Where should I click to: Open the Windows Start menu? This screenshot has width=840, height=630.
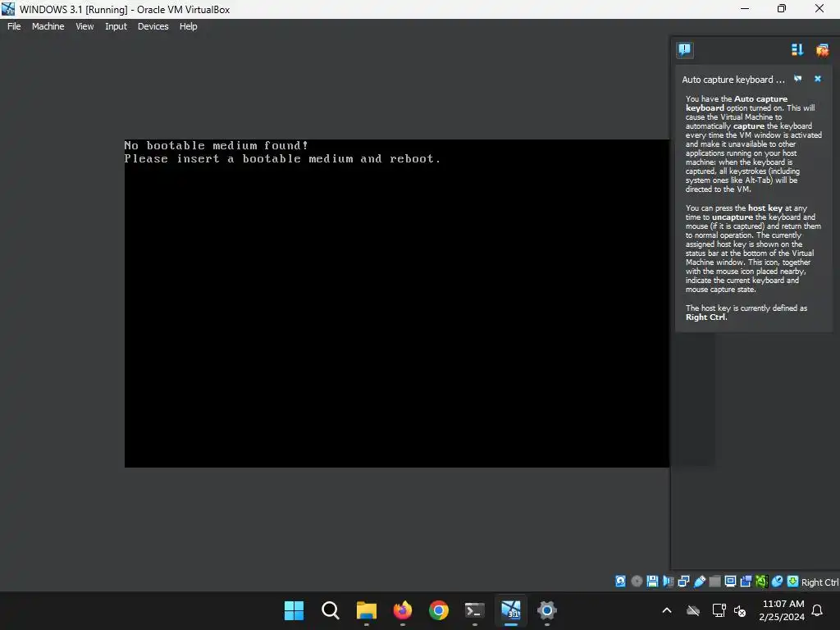click(x=294, y=610)
